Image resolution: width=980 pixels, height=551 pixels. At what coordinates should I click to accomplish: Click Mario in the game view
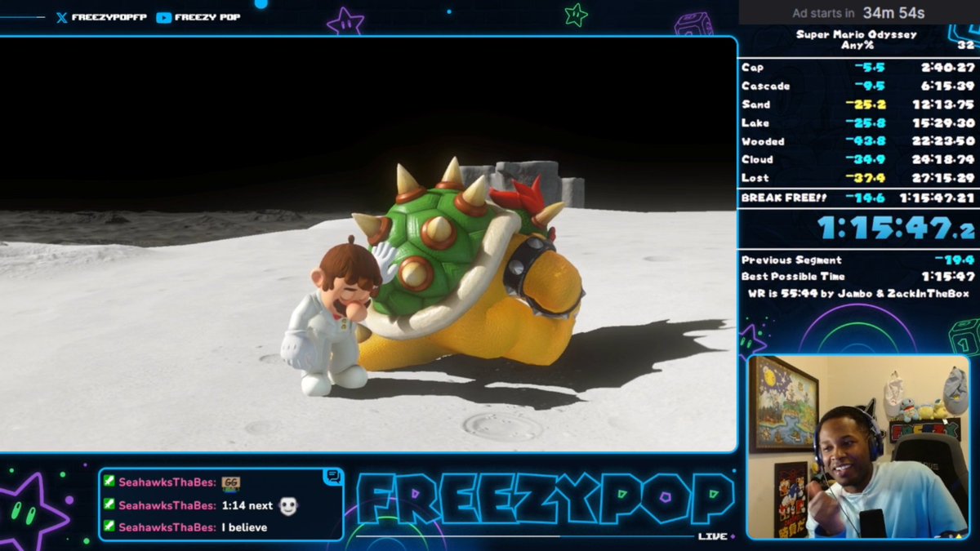(333, 318)
